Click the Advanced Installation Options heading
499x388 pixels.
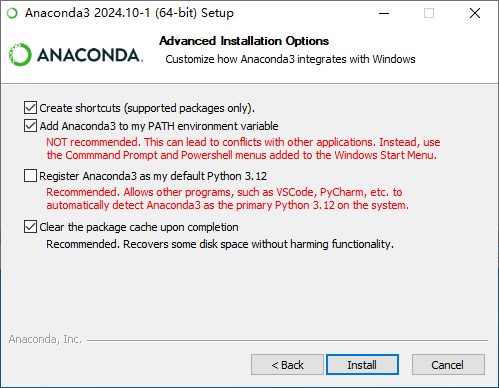[244, 41]
